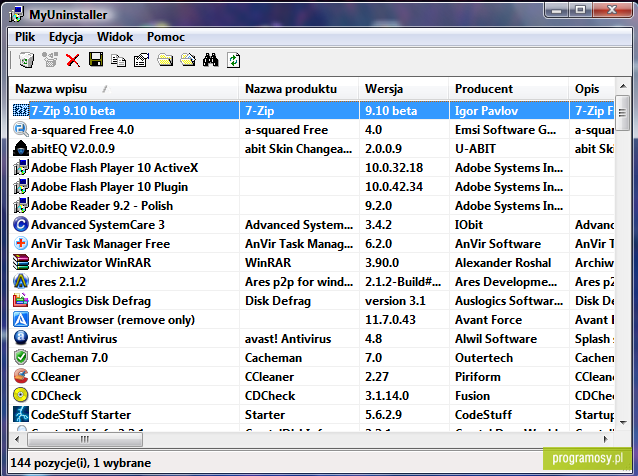Select Avant Browser (remove only) entry

[x=113, y=320]
